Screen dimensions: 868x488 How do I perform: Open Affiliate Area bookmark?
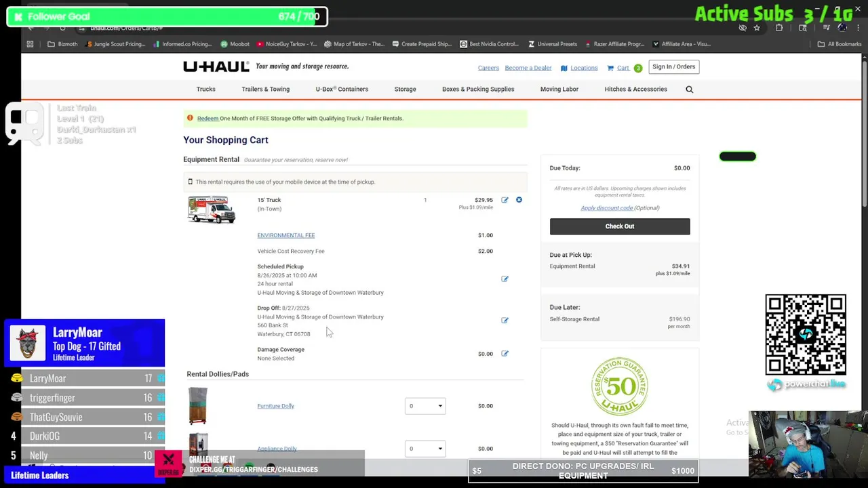pos(682,44)
